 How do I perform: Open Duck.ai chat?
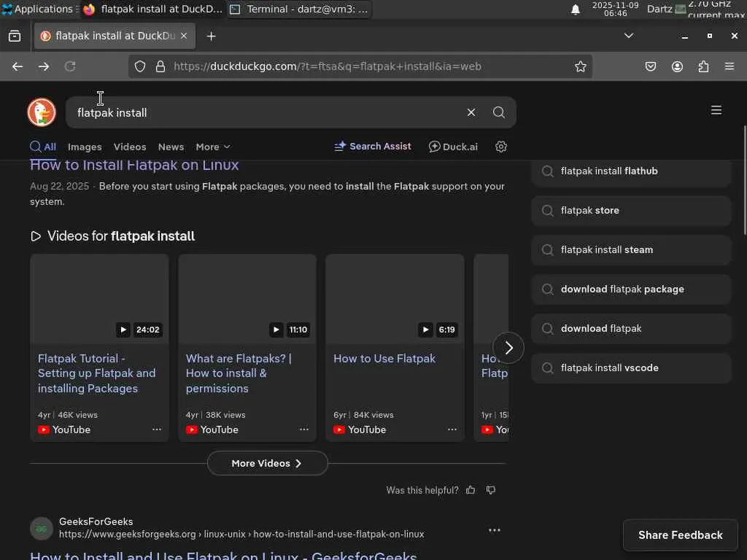(x=453, y=147)
